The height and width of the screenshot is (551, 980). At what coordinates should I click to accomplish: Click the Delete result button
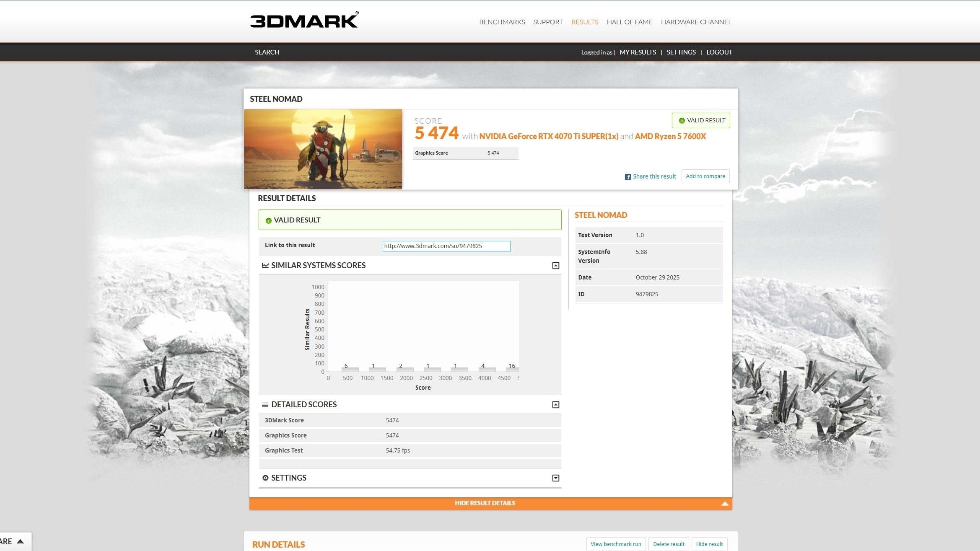point(668,544)
